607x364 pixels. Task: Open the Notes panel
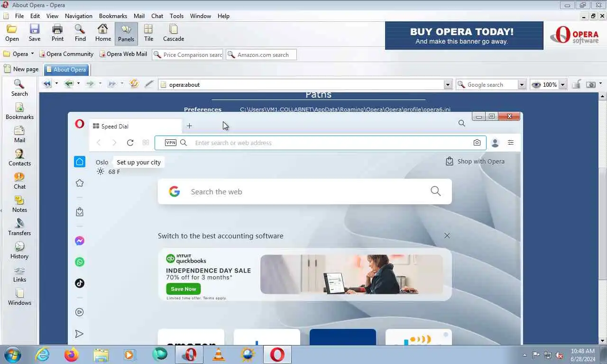point(19,204)
